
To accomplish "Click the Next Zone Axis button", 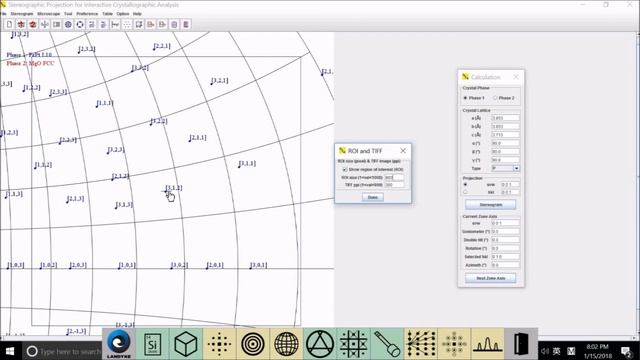I will [491, 278].
